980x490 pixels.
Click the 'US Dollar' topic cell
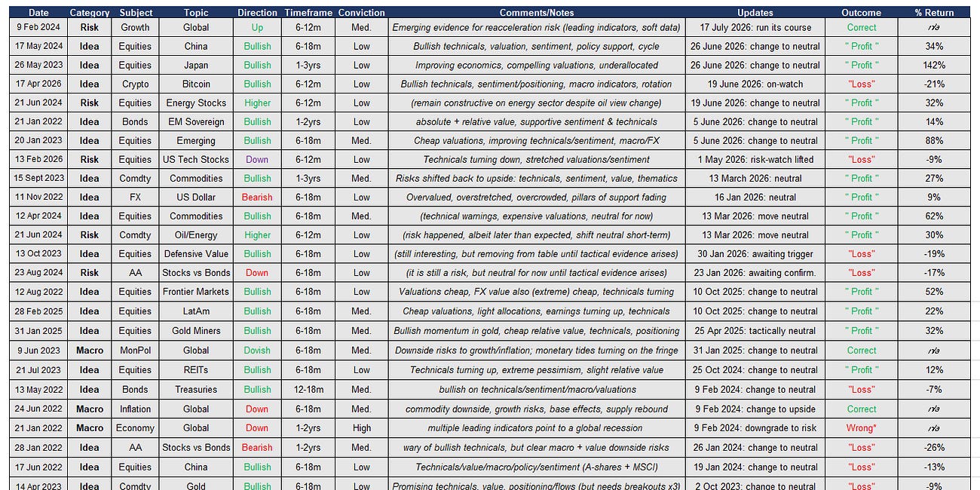coord(196,197)
